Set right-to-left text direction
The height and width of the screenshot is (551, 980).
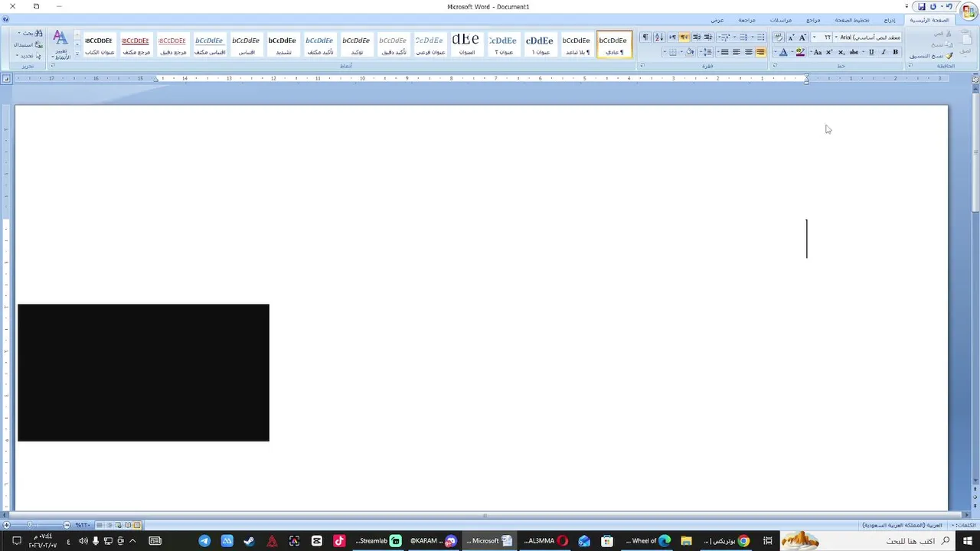pyautogui.click(x=684, y=37)
